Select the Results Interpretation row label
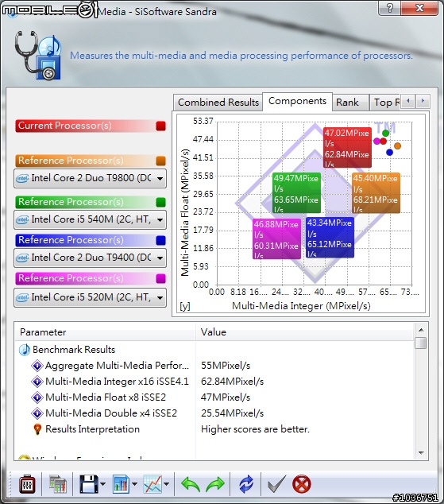 (x=92, y=429)
